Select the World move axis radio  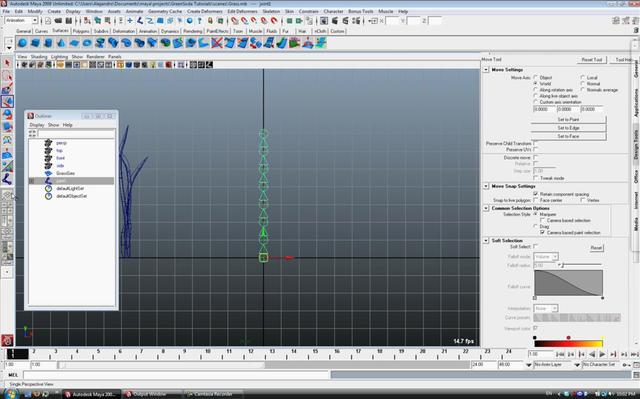point(536,83)
